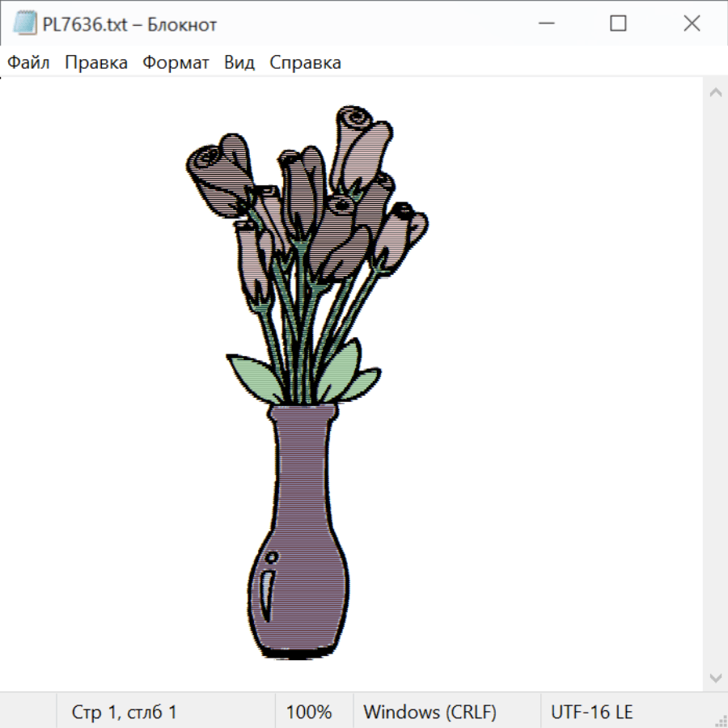Open the Файл menu
728x728 pixels.
[29, 63]
